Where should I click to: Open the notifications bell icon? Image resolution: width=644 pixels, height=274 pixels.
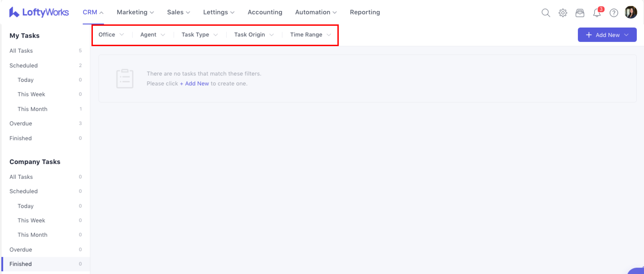point(597,13)
